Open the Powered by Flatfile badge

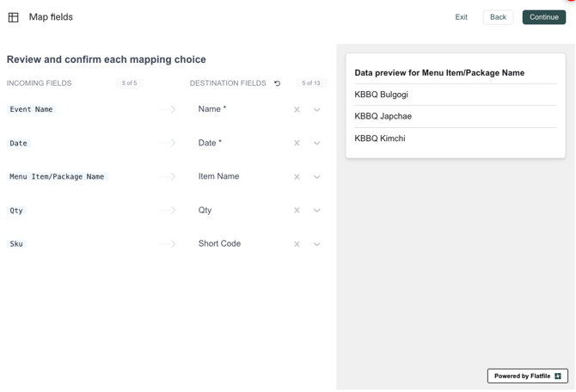527,376
